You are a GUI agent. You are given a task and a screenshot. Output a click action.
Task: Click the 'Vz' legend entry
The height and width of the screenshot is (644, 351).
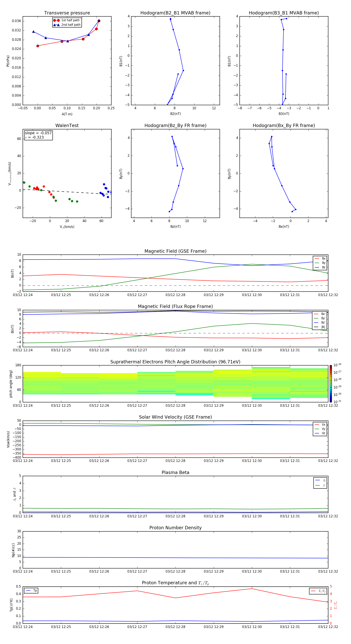(320, 433)
